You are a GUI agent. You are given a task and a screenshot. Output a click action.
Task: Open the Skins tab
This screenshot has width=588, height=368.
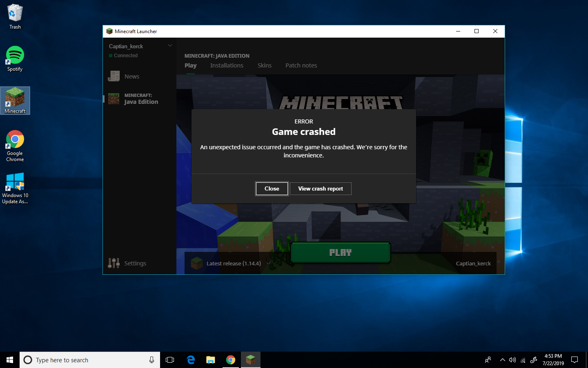[265, 65]
